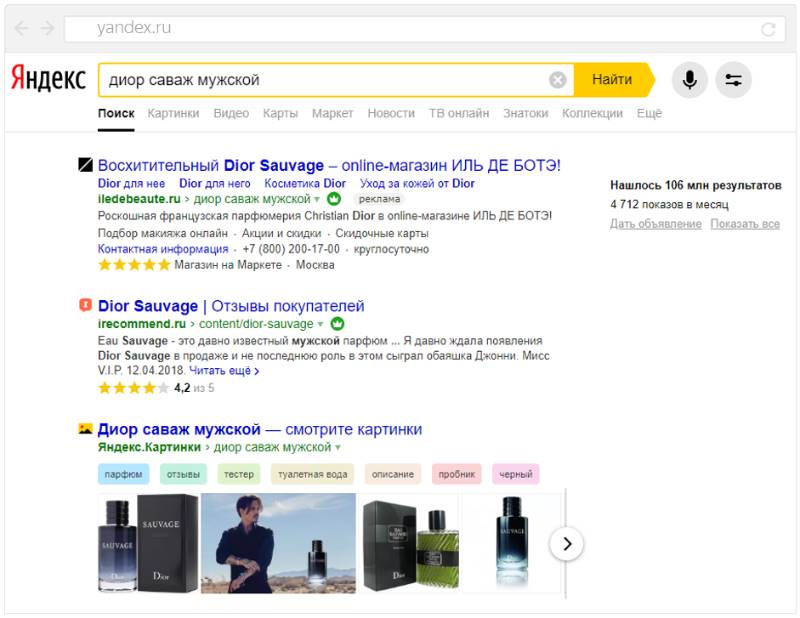Select the туалетная вода tag

[313, 474]
